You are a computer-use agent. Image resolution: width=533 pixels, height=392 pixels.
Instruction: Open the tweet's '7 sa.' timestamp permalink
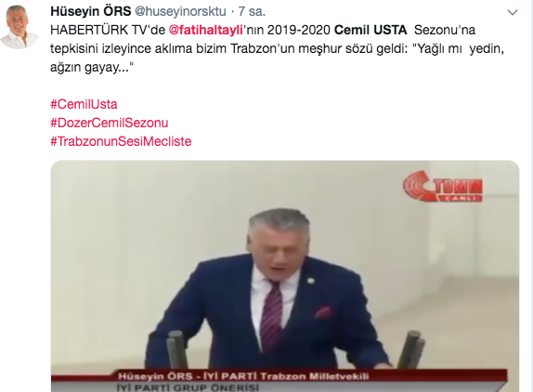pos(252,11)
